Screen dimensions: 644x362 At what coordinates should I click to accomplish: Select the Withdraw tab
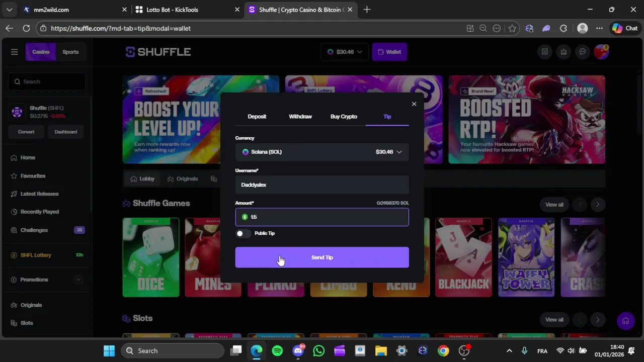300,116
